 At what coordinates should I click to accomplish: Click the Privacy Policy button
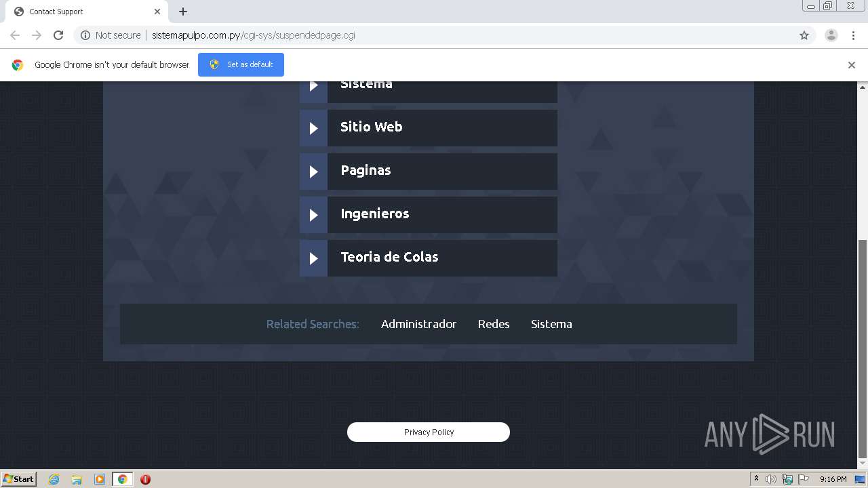pyautogui.click(x=429, y=432)
